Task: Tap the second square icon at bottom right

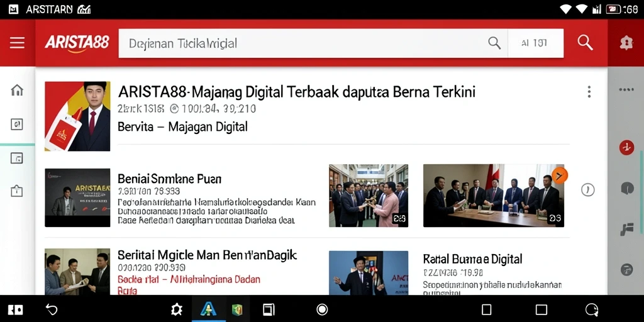Action: (x=541, y=309)
